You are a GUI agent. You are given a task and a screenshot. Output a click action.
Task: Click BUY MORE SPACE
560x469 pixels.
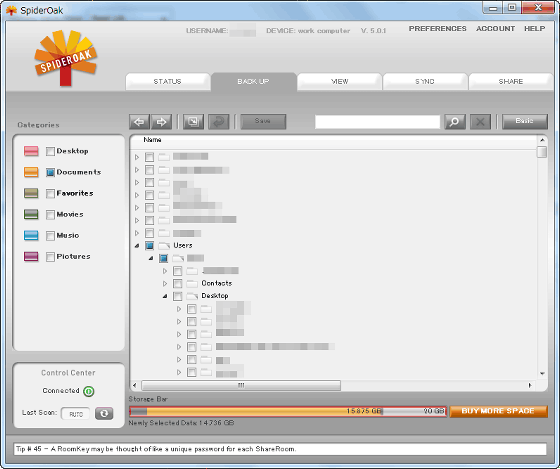[498, 411]
